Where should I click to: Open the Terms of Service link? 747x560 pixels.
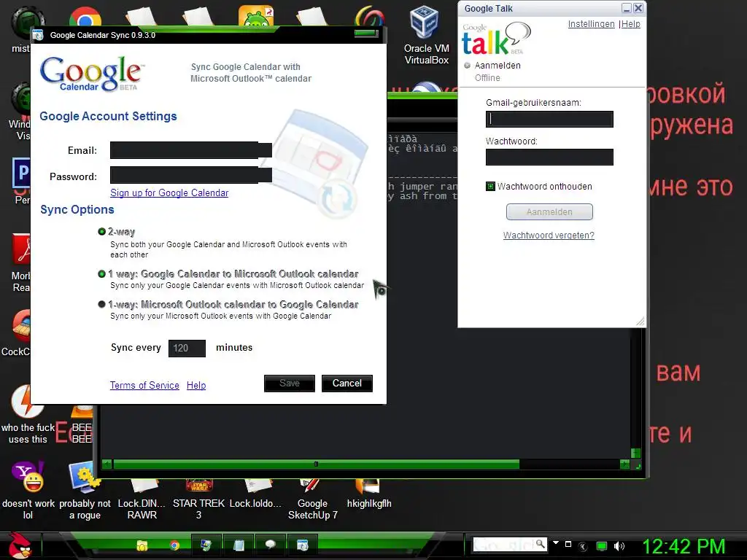click(144, 385)
